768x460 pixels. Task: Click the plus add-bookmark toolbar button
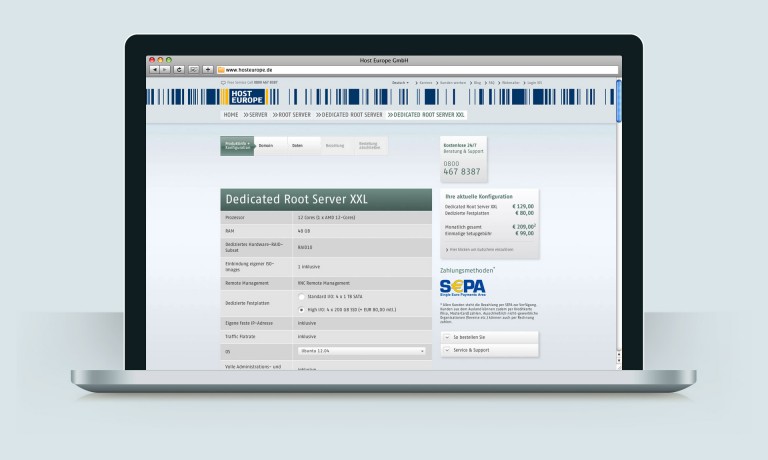(208, 70)
